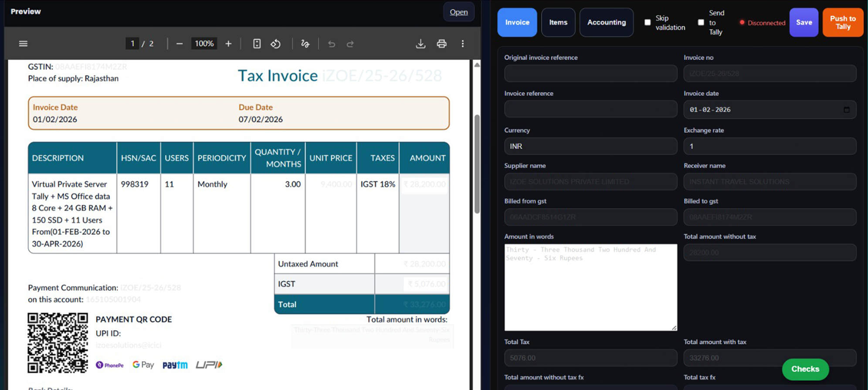The image size is (868, 390).
Task: Click the Save button
Action: click(x=804, y=22)
